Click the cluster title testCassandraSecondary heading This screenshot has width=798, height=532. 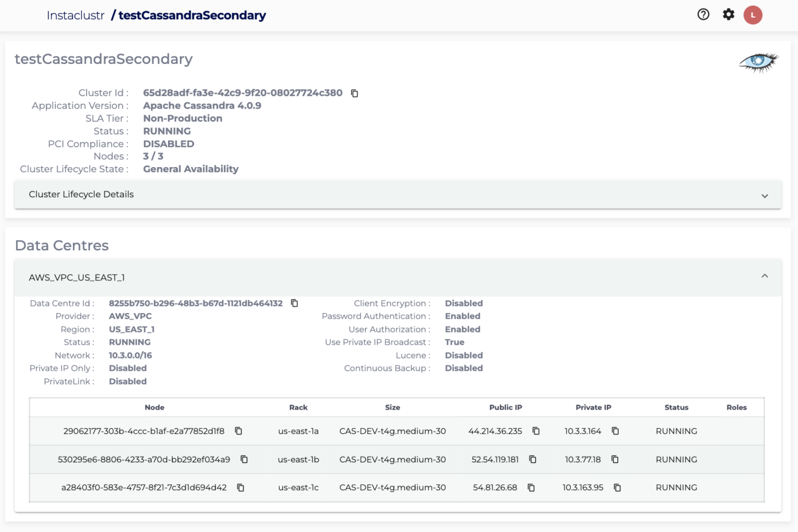click(104, 59)
